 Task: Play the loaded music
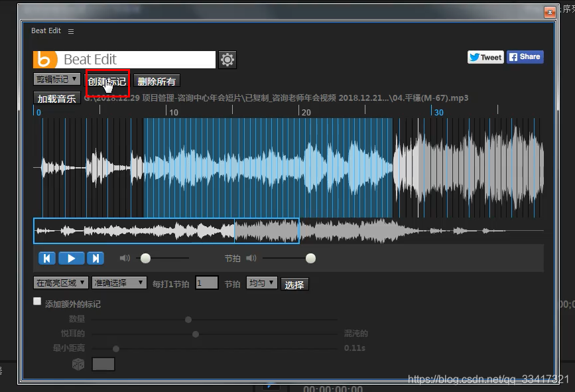pyautogui.click(x=71, y=259)
